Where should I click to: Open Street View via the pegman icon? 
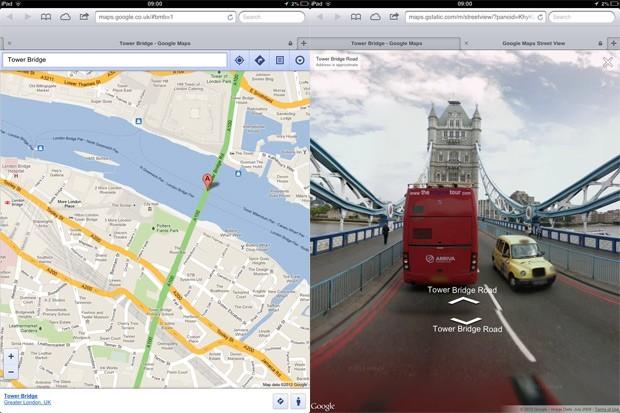(299, 401)
